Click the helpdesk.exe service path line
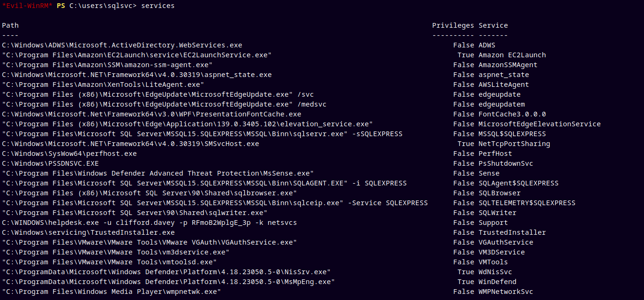Screen dimensions: 644x300 (x=149, y=223)
